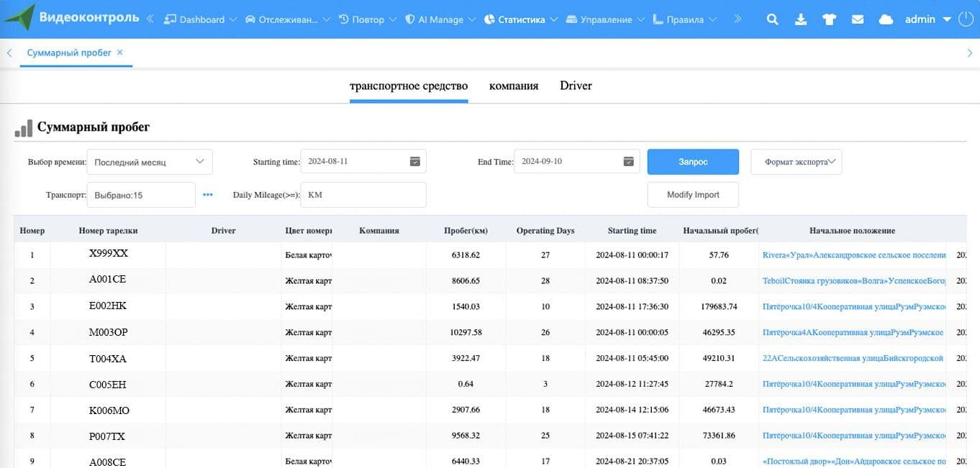
Task: Open the Статистика menu
Action: [x=521, y=19]
